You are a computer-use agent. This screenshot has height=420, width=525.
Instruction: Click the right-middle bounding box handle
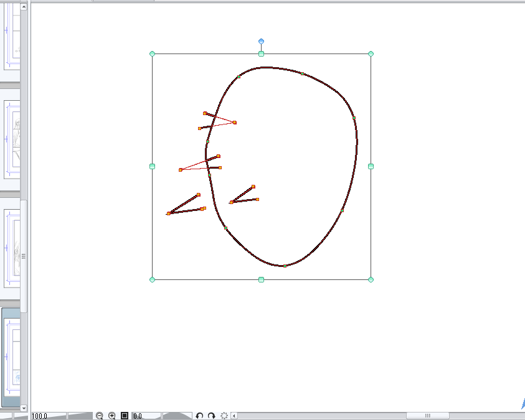point(371,167)
